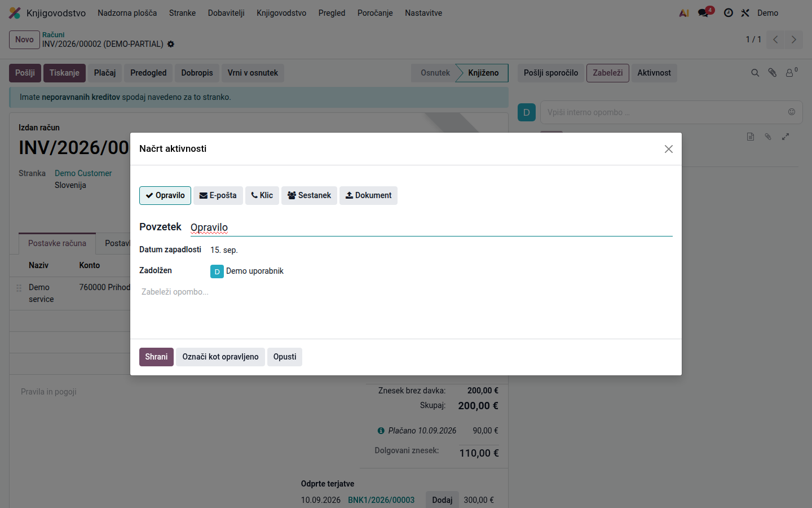Switch to the Postavke računa tab

[x=57, y=243]
